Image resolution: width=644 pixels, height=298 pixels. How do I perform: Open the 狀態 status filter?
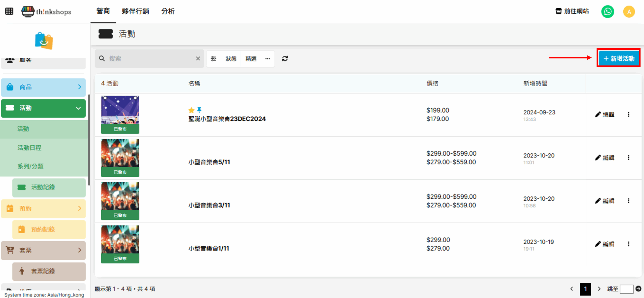(x=231, y=59)
